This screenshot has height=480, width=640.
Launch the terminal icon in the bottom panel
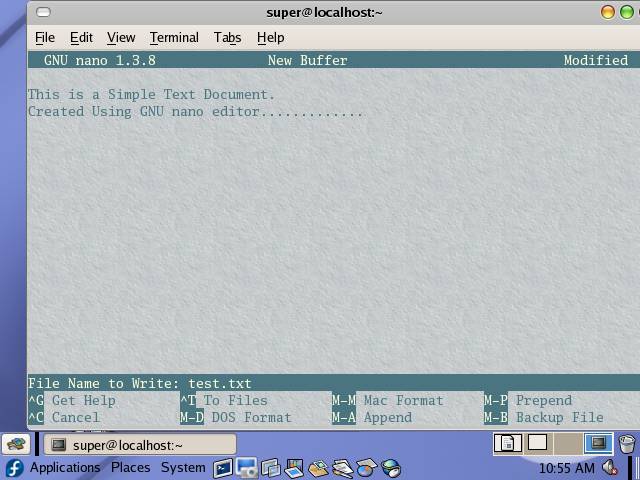(x=223, y=468)
